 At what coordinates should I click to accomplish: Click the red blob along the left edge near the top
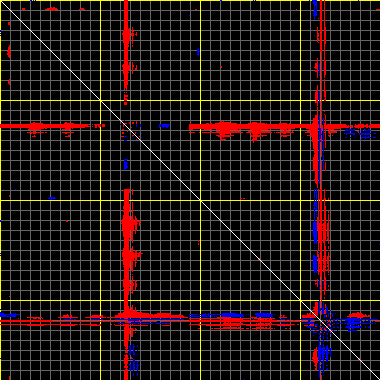click(x=9, y=52)
